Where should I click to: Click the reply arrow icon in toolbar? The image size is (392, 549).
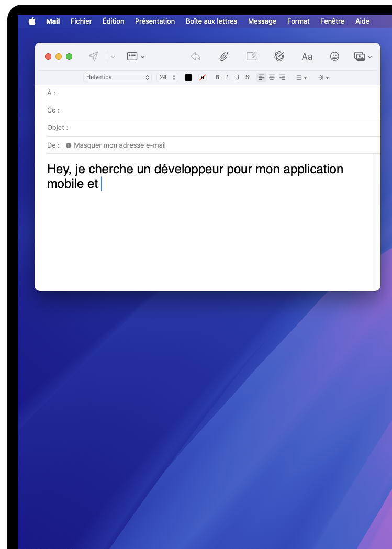(196, 57)
